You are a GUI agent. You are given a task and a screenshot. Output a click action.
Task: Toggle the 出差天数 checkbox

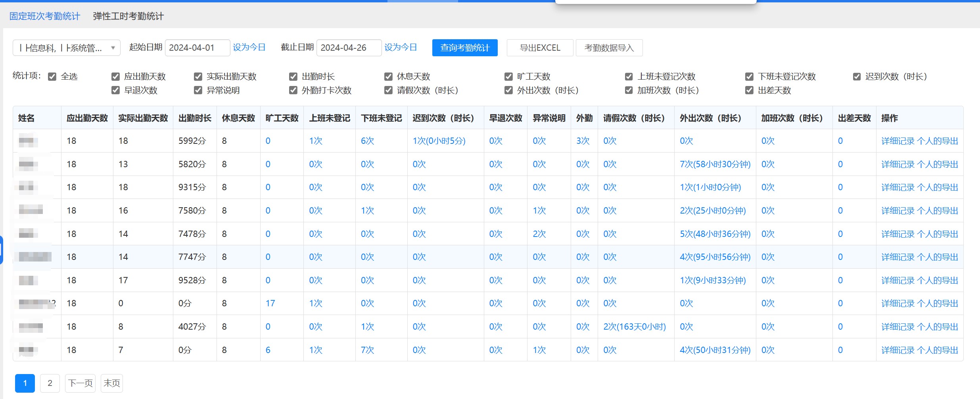(x=749, y=90)
